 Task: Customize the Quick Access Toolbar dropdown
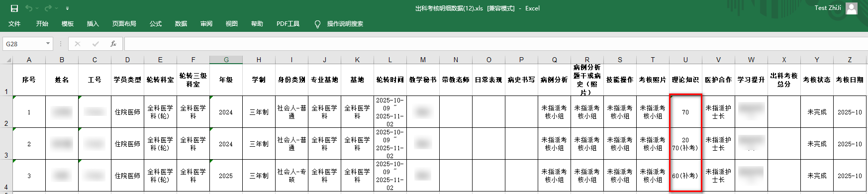pyautogui.click(x=67, y=8)
